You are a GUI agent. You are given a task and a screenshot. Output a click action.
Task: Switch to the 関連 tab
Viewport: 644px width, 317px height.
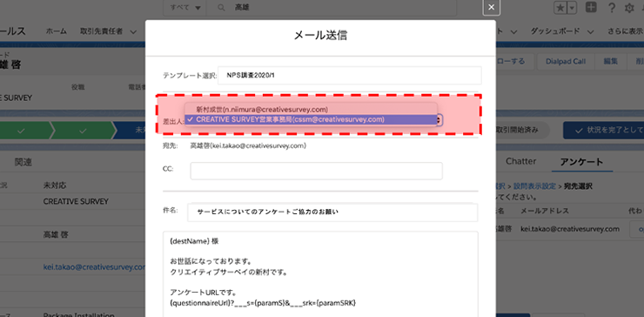coord(23,162)
